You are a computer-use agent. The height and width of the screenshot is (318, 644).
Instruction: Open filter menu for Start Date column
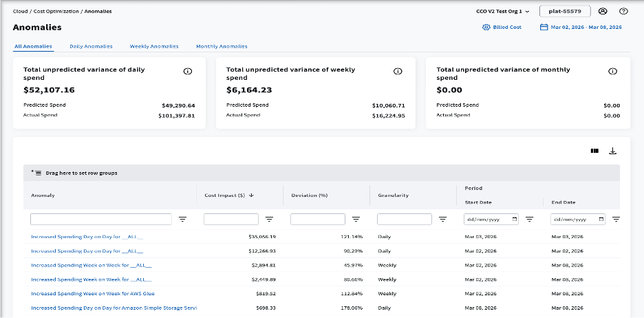pyautogui.click(x=529, y=220)
